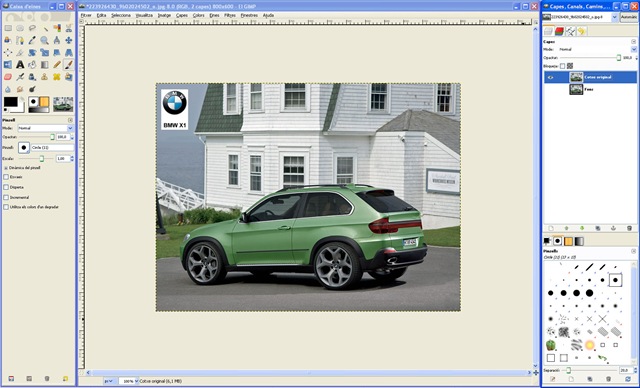640x388 pixels.
Task: Open the Pinzells brushes panel configuration menu
Action: coord(633,251)
